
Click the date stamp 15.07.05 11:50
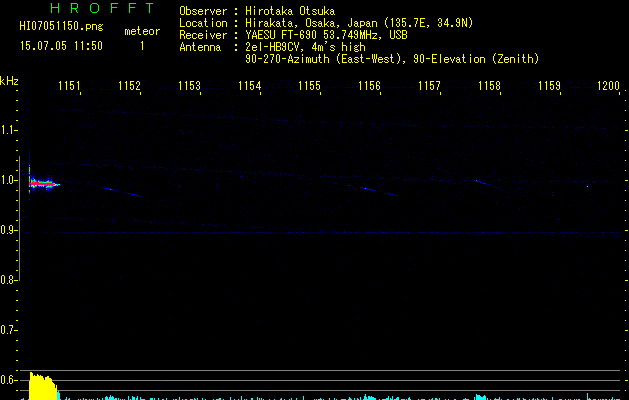61,46
